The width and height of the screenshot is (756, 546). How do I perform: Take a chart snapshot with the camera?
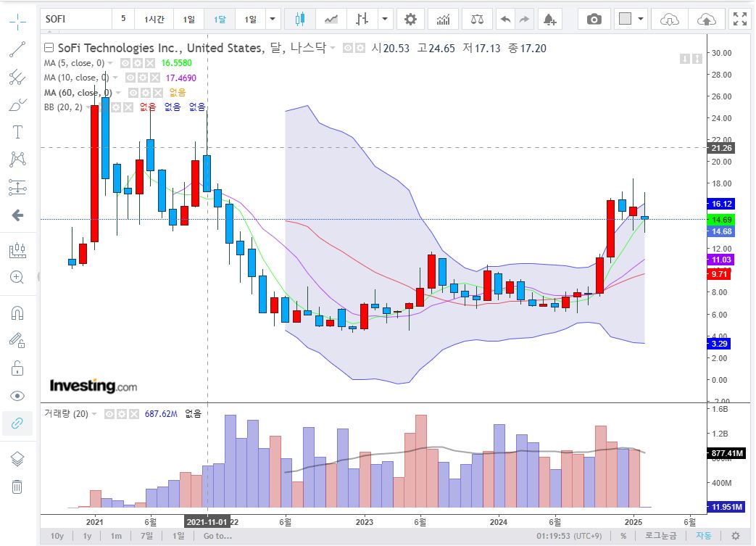tap(596, 19)
